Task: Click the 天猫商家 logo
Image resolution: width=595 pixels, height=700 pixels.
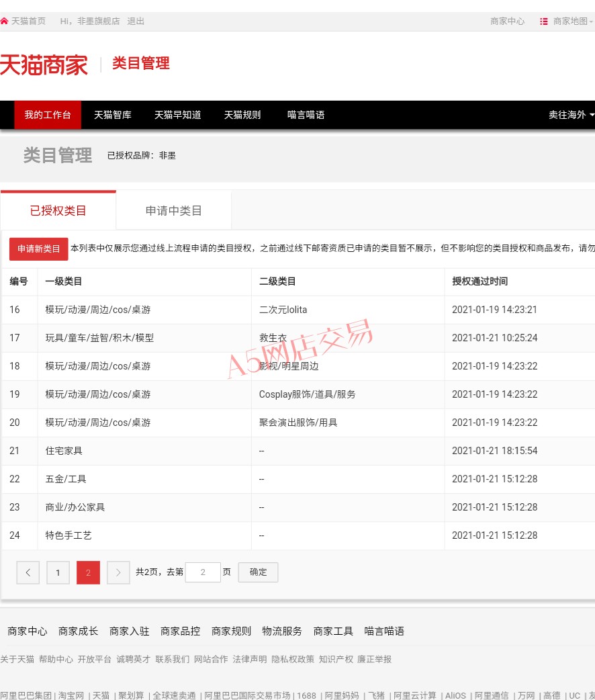Action: point(44,64)
